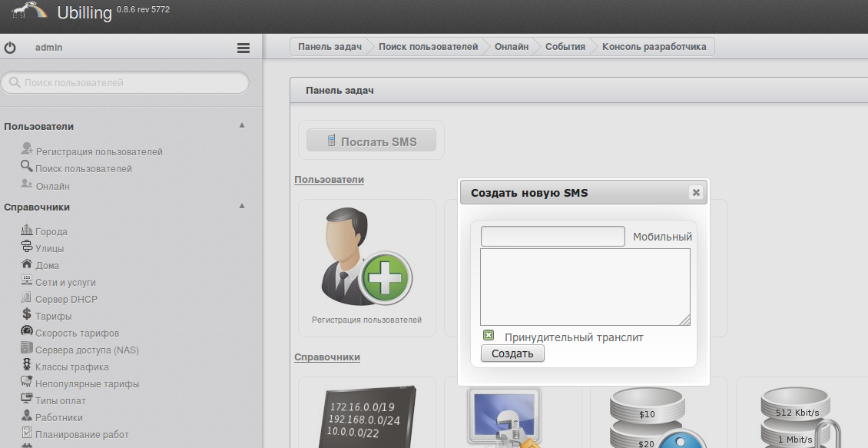This screenshot has height=448, width=868.
Task: Open the Панель задач breadcrumb tab
Action: [330, 47]
